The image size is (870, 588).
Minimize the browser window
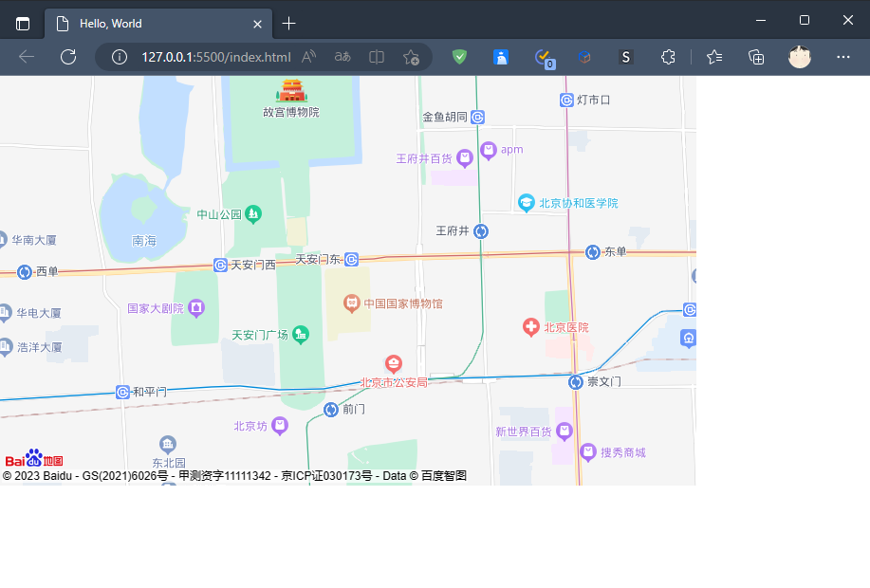coord(761,21)
